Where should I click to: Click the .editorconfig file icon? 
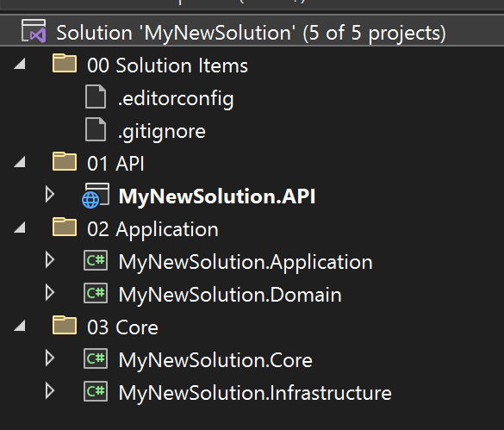tap(96, 97)
